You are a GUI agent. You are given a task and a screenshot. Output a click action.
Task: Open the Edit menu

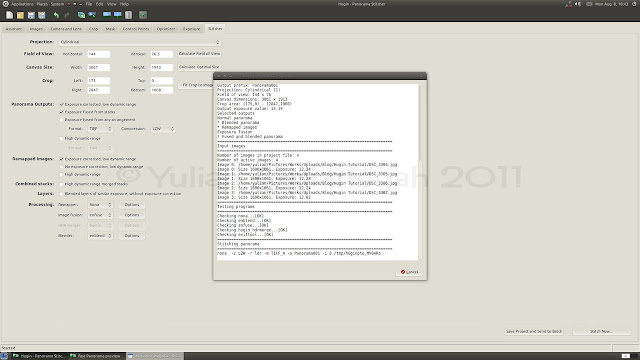(x=100, y=4)
